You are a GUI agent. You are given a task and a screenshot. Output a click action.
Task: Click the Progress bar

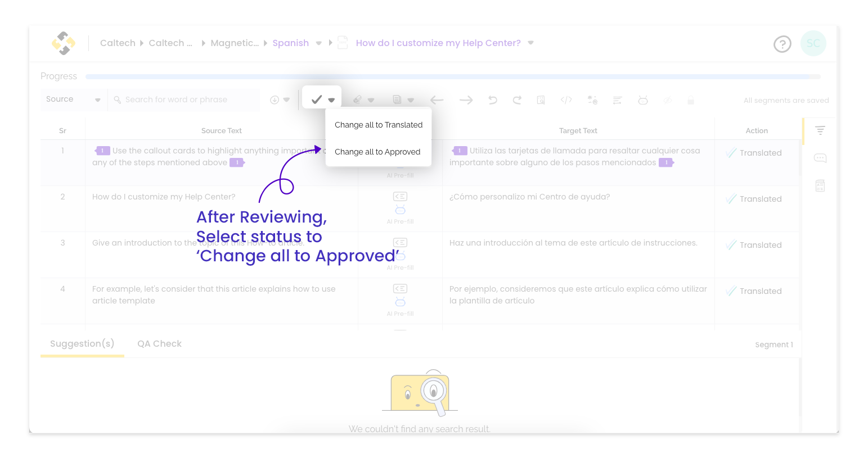click(453, 76)
